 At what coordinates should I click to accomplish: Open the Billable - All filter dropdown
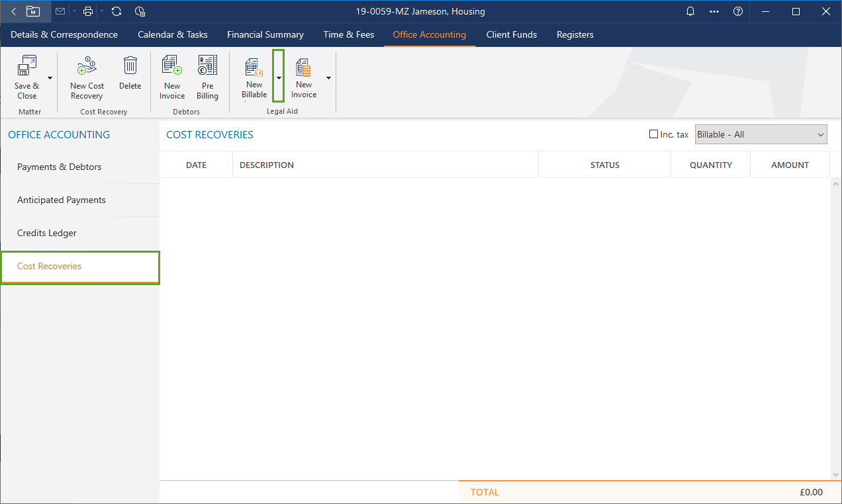tap(761, 134)
